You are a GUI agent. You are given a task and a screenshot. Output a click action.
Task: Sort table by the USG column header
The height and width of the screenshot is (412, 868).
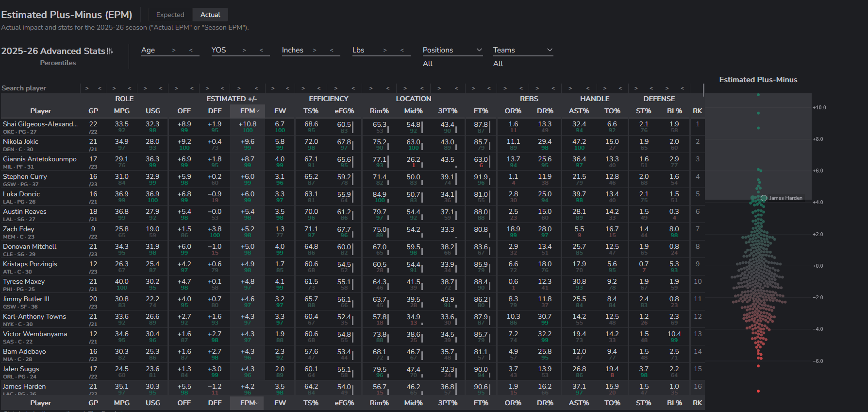pos(152,111)
